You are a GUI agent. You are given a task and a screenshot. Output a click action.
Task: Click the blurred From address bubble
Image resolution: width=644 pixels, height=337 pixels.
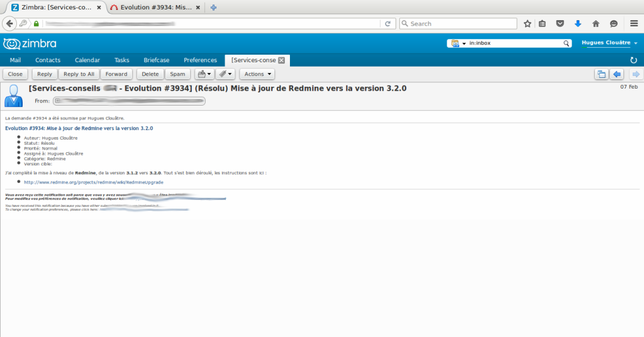129,101
